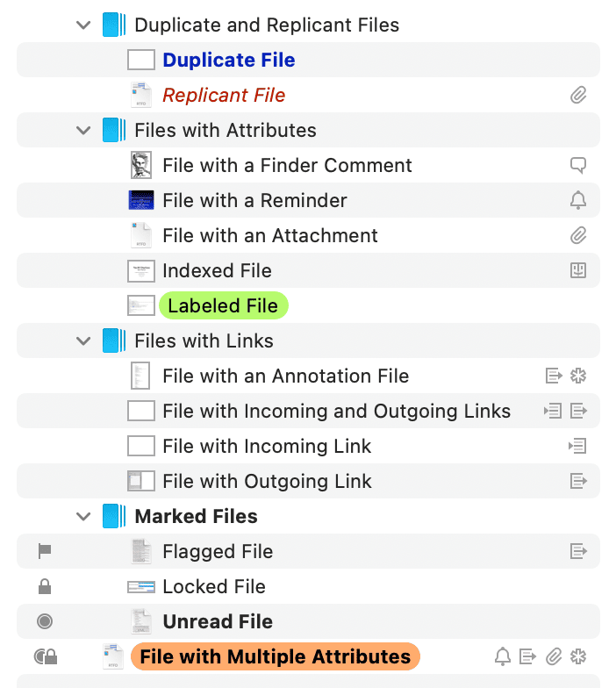
Task: Open the red Replicant File entry
Action: [x=224, y=95]
